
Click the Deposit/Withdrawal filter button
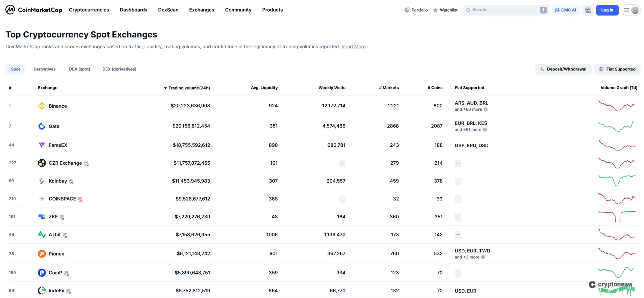(563, 69)
